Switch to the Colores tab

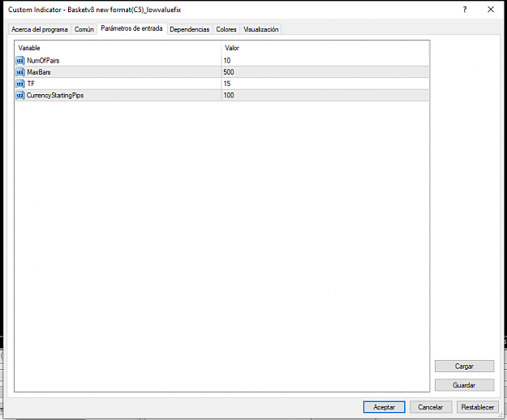226,29
